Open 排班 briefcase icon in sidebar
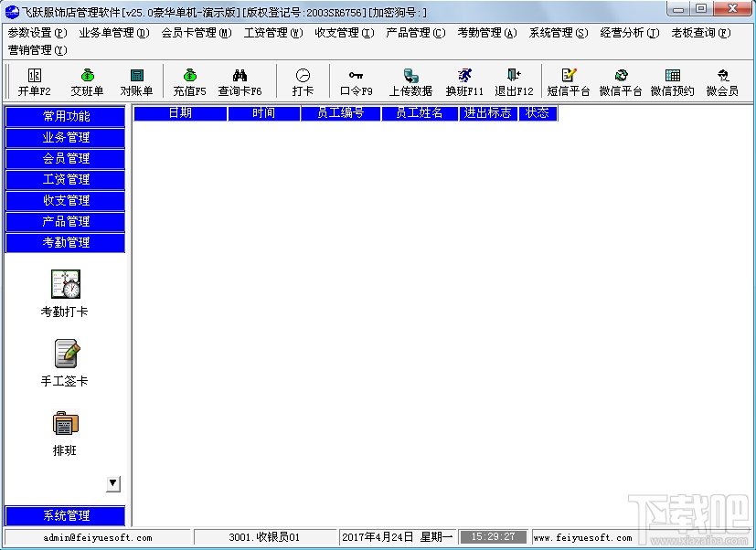The width and height of the screenshot is (756, 550). point(66,423)
